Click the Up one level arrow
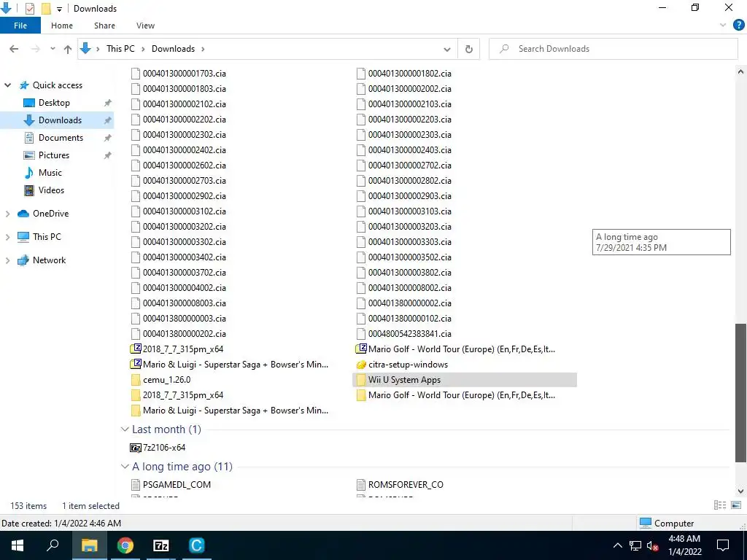Screen dimensions: 747x560 click(68, 49)
